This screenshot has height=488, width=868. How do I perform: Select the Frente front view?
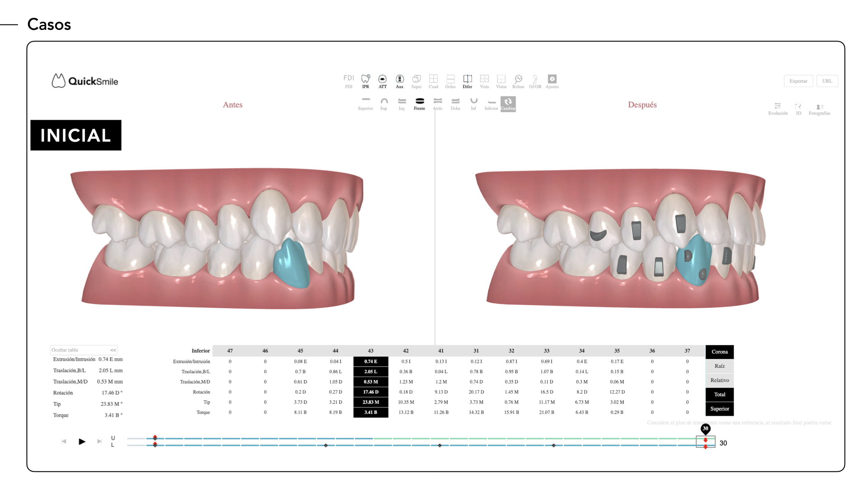420,104
